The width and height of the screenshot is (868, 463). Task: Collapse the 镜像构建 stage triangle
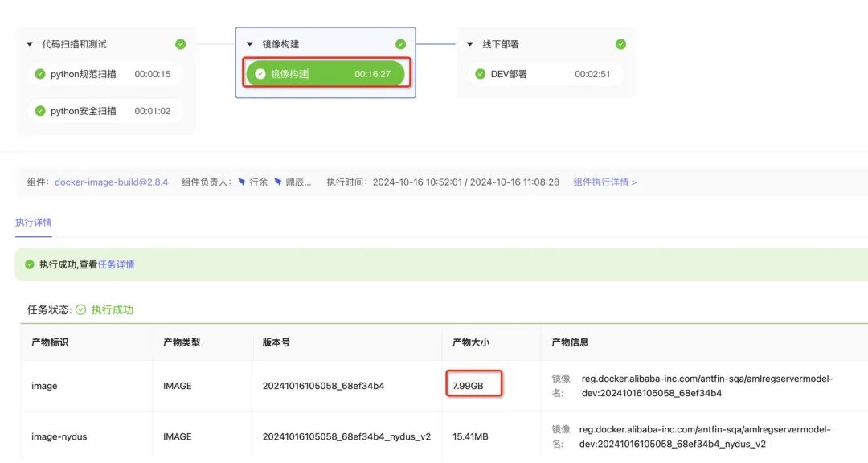[x=250, y=44]
